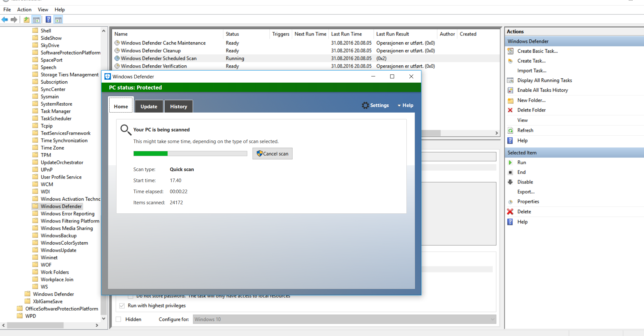Screen dimensions: 644x336
Task: Toggle the Hidden checkbox
Action: coord(118,319)
